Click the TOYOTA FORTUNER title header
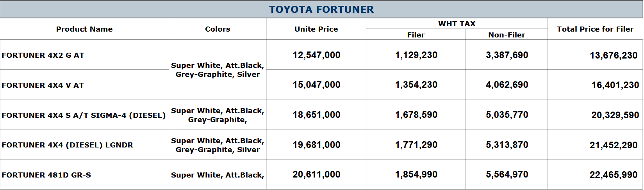 pyautogui.click(x=321, y=9)
